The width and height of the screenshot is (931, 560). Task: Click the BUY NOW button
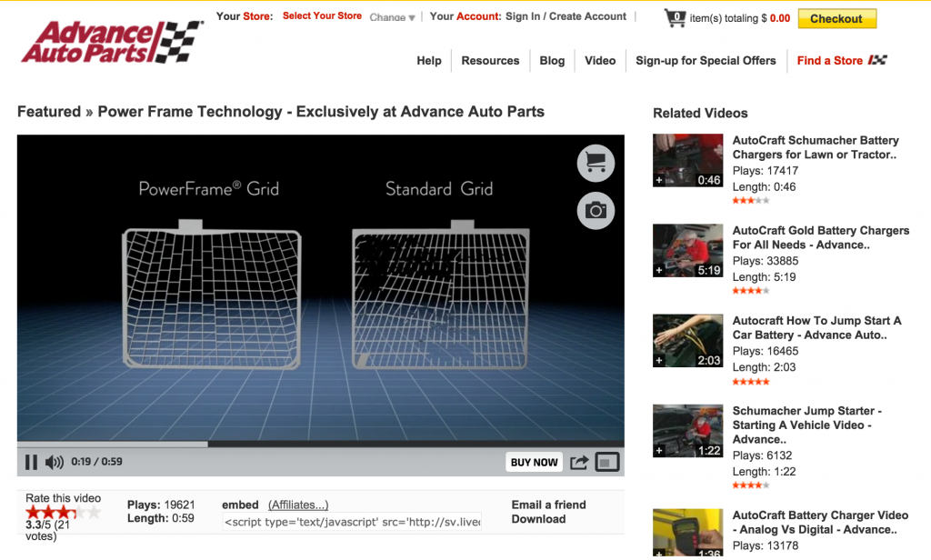pos(534,462)
